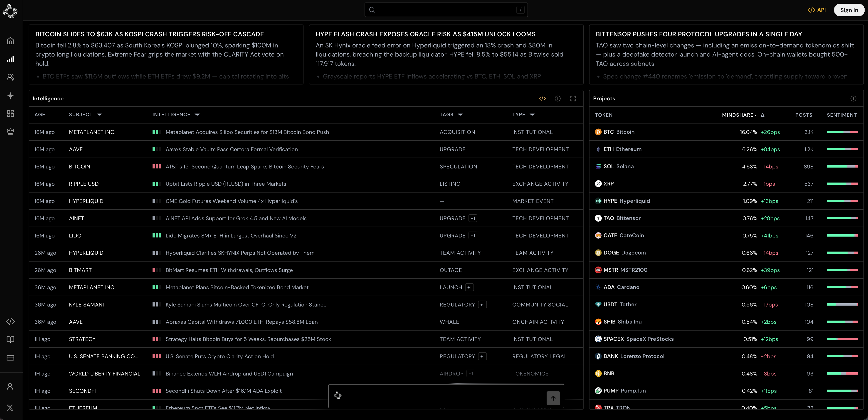Open the user profile icon in the sidebar
Screen dimensions: 868x420
click(10, 386)
